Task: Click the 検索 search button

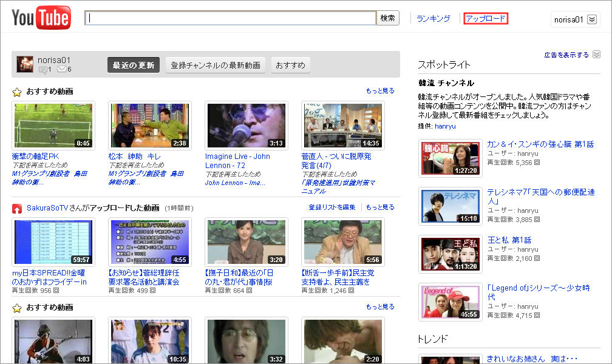Action: coord(387,18)
